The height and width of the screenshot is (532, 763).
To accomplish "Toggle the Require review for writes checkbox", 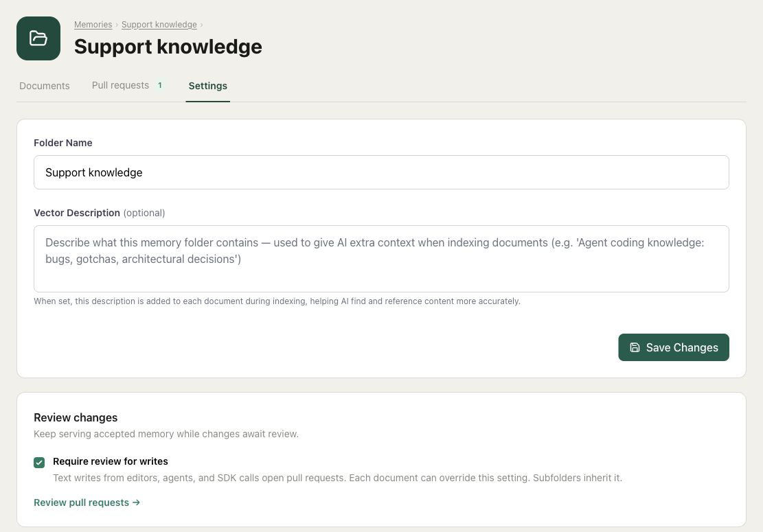I will click(39, 462).
